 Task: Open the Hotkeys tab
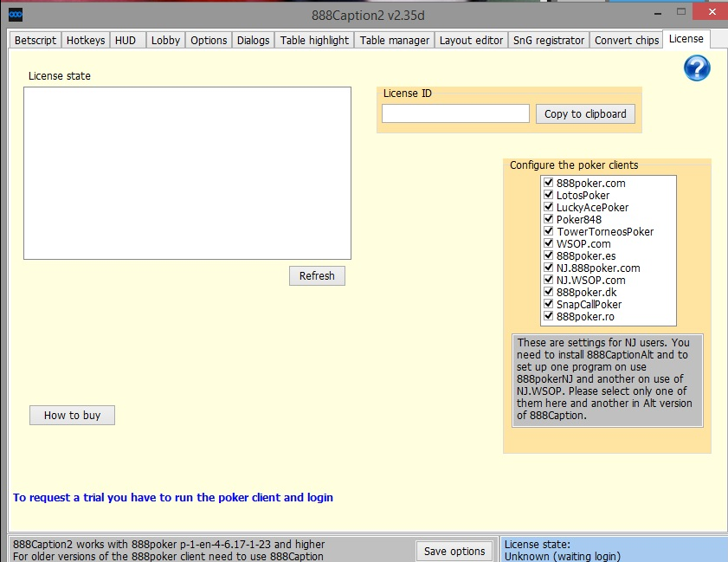[x=86, y=41]
